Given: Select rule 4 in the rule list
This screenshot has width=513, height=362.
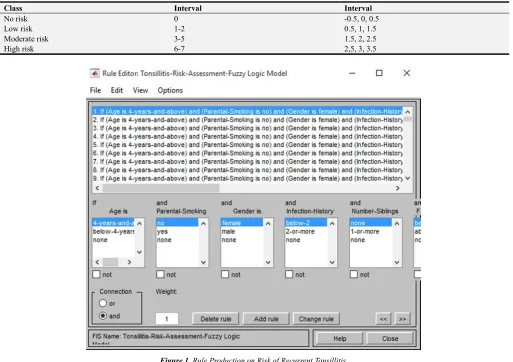Looking at the screenshot, I should [x=248, y=136].
